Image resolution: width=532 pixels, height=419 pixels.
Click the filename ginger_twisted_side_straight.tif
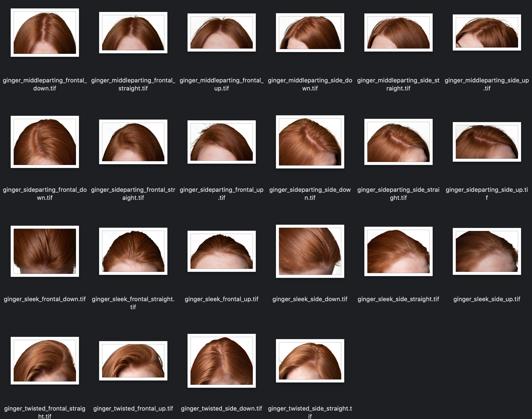tap(310, 412)
